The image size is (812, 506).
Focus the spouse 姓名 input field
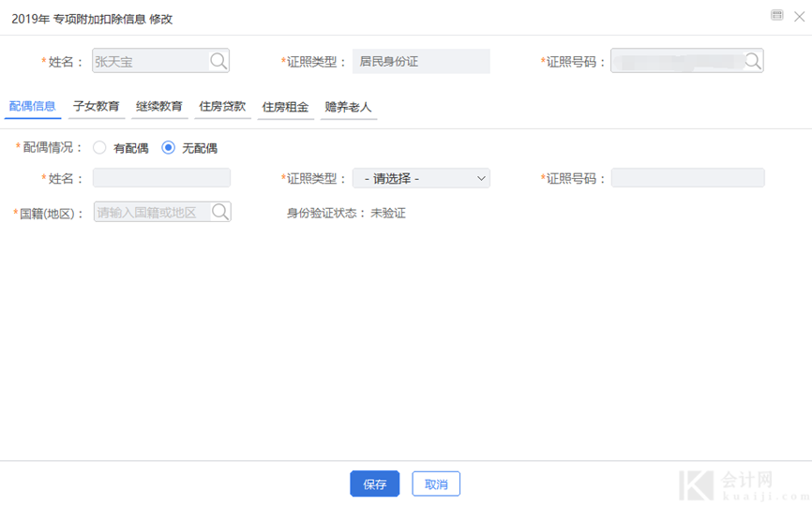(x=161, y=178)
